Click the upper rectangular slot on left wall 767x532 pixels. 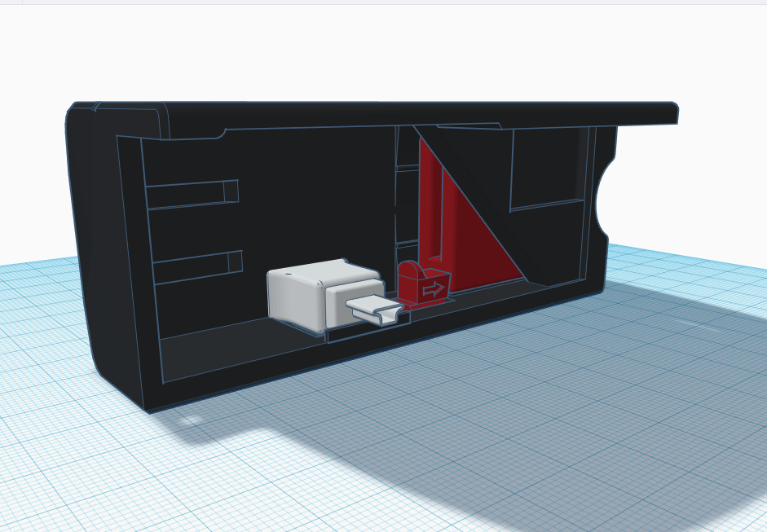(x=192, y=195)
